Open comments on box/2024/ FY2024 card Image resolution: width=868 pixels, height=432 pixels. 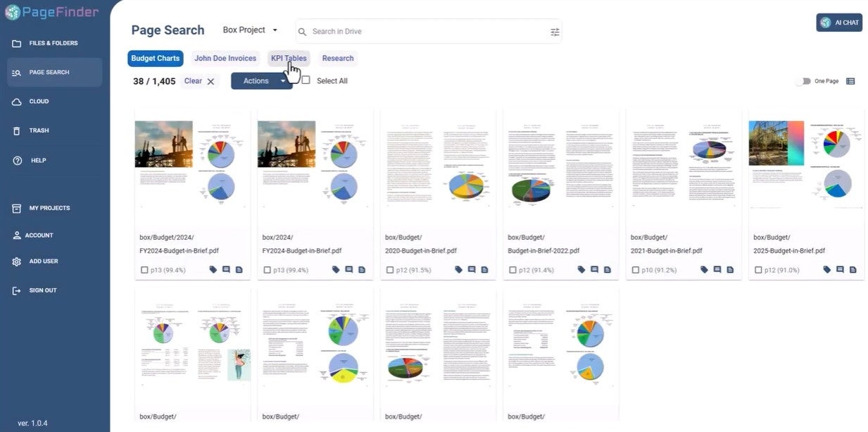pyautogui.click(x=348, y=270)
